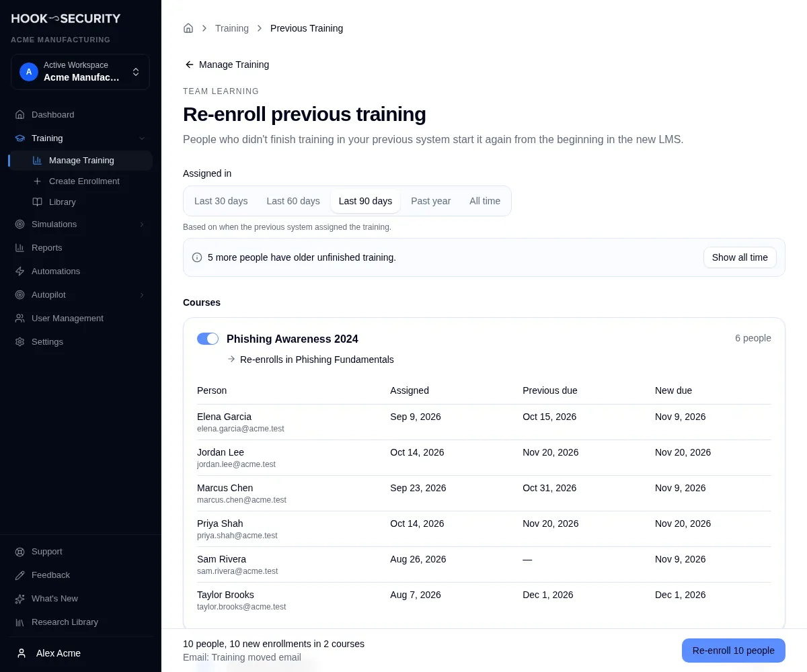Screen dimensions: 807x672
Task: Click the Automations lightning icon
Action: coord(20,271)
